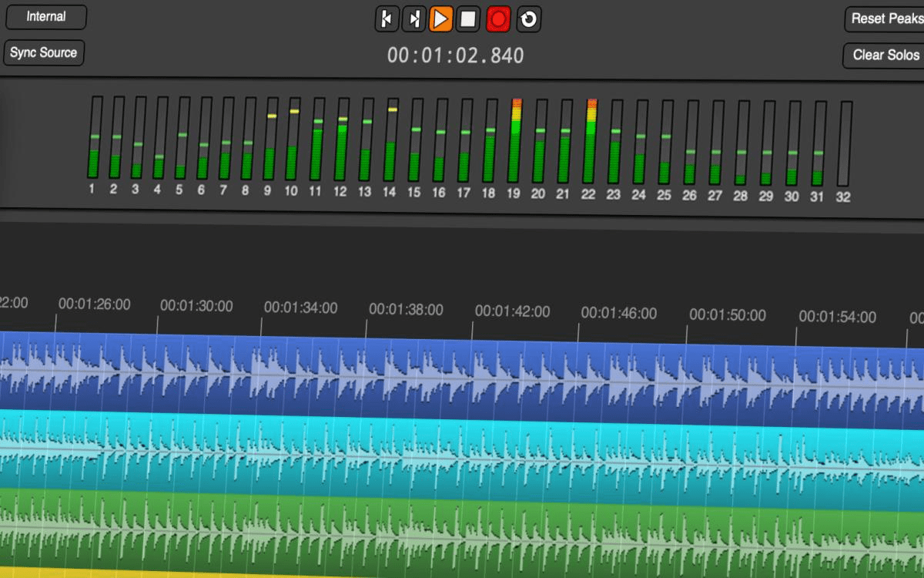The image size is (924, 578).
Task: Click the channel 5 level meter
Action: [182, 137]
